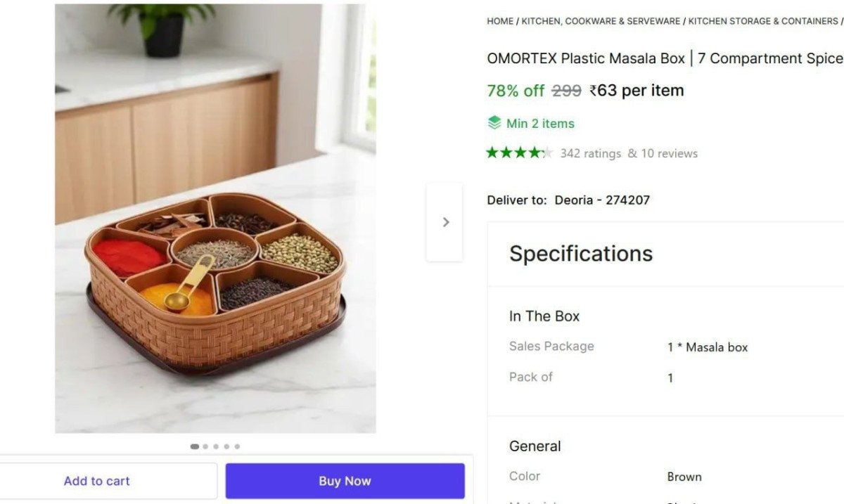Click the next image arrow
The width and height of the screenshot is (844, 504).
coord(445,222)
